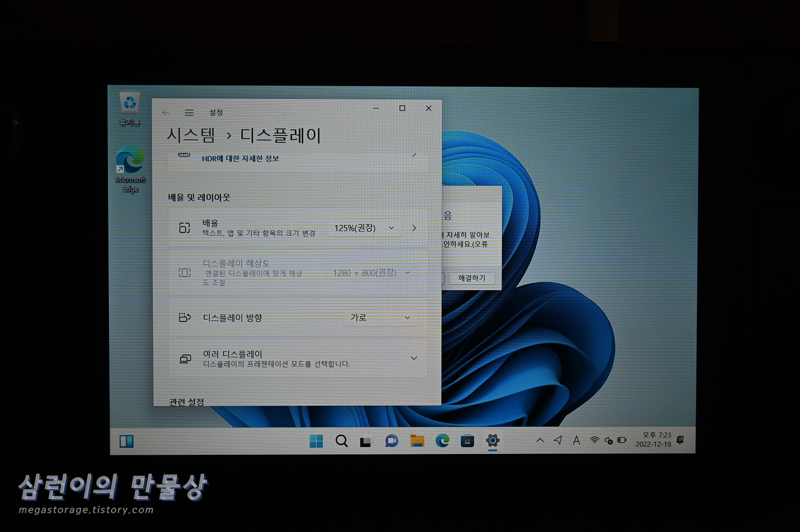Show hidden system tray icons chevron
The width and height of the screenshot is (800, 532).
[x=540, y=440]
